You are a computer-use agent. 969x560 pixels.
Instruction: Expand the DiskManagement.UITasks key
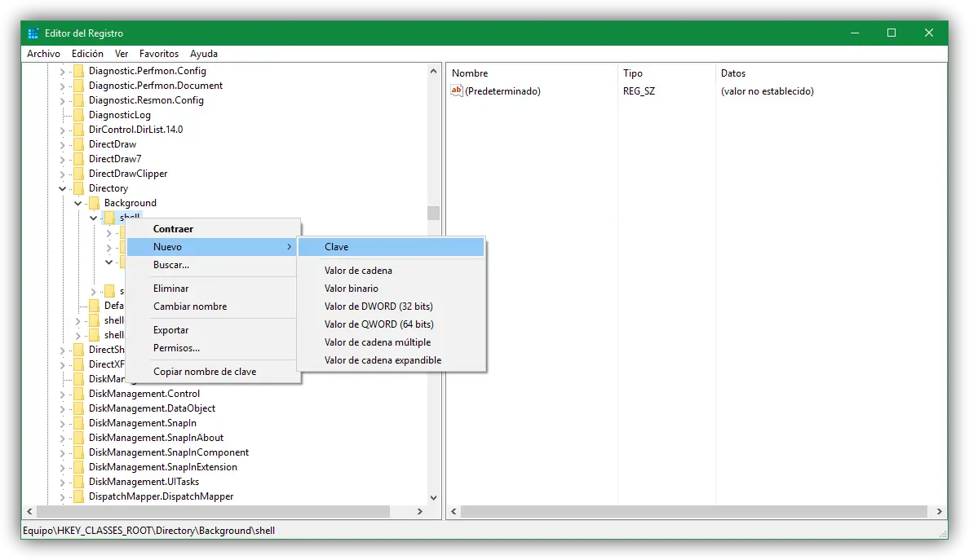[x=63, y=483]
